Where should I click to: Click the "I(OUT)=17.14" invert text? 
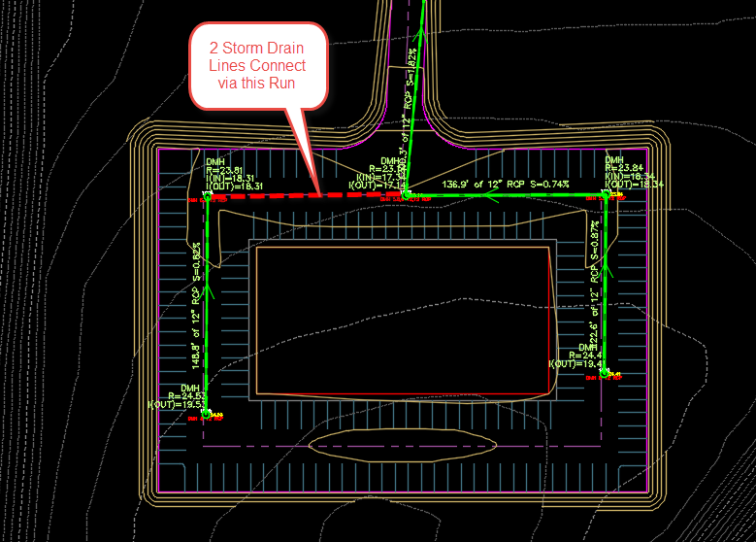pos(378,185)
